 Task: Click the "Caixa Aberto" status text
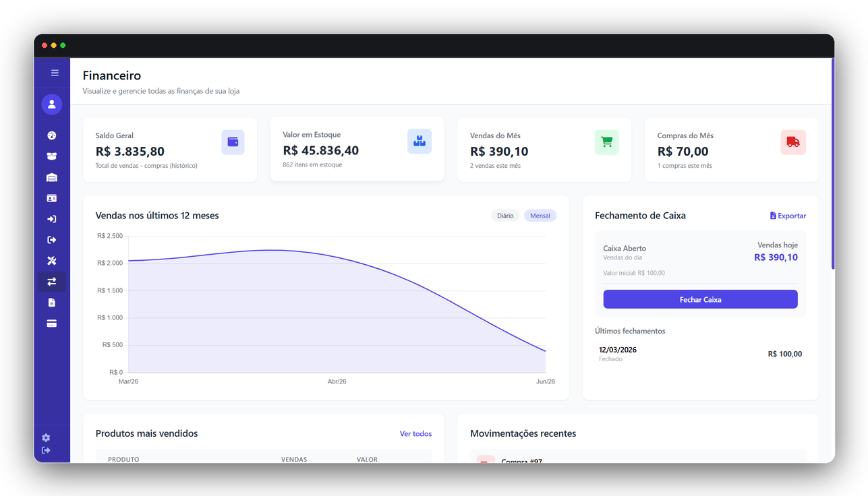(x=625, y=248)
